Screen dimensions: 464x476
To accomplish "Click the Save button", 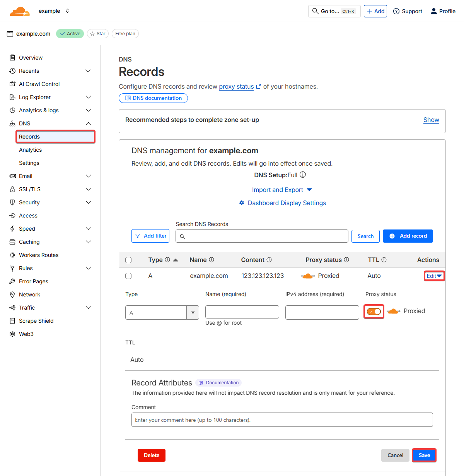I will pos(424,455).
